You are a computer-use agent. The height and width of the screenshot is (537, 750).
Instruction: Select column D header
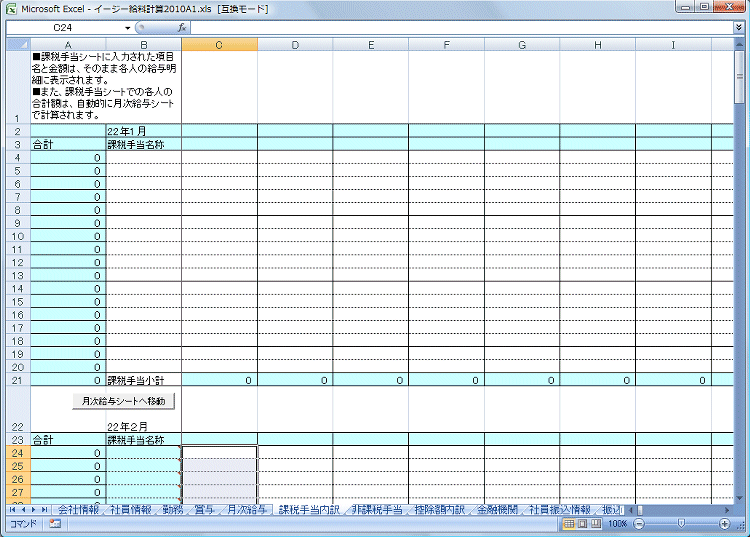tap(295, 44)
